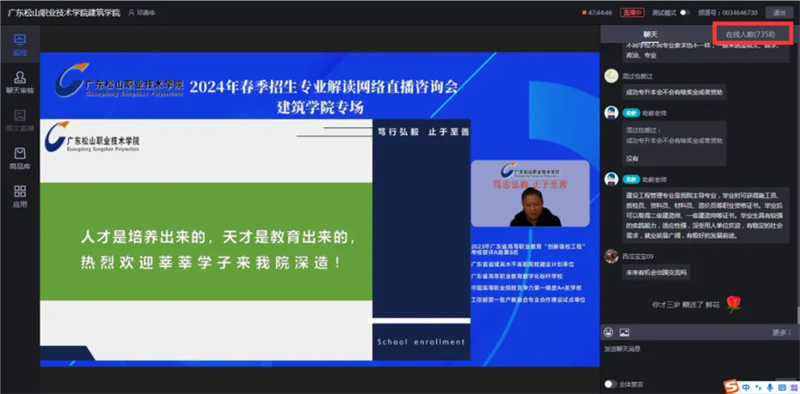Click the 直播中 live status badge
Image resolution: width=800 pixels, height=394 pixels.
pos(632,13)
